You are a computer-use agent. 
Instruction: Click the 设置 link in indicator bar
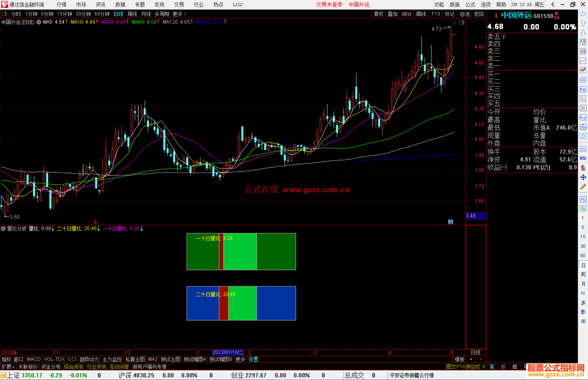253,359
